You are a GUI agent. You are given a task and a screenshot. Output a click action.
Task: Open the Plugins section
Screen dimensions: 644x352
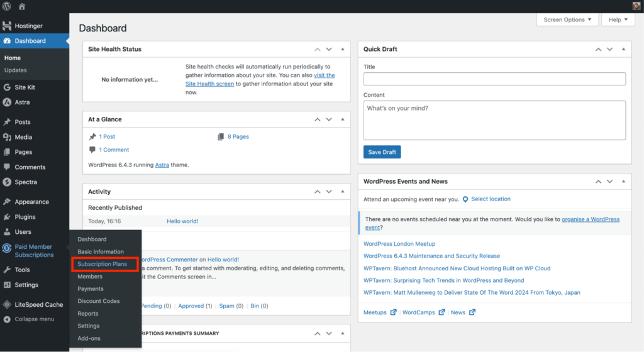pyautogui.click(x=25, y=217)
